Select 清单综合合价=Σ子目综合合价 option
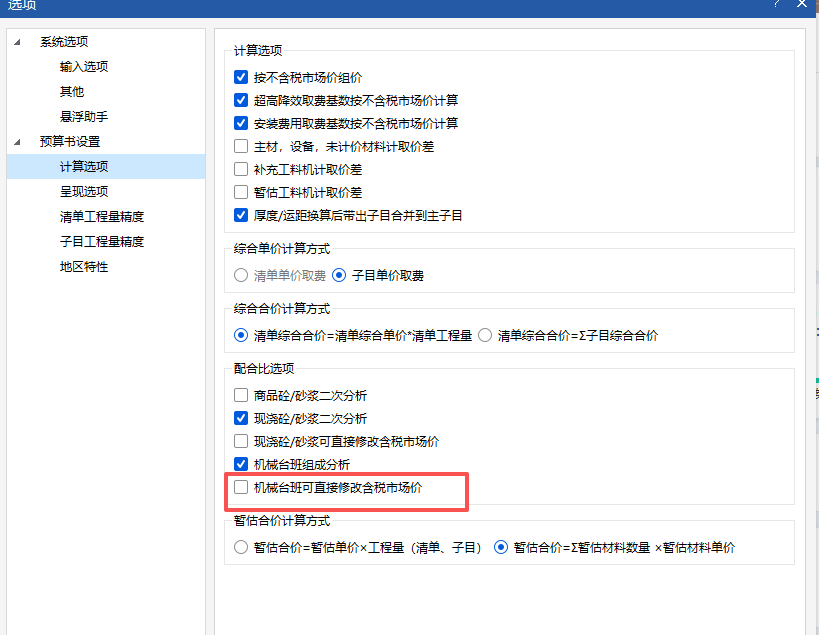 click(485, 336)
